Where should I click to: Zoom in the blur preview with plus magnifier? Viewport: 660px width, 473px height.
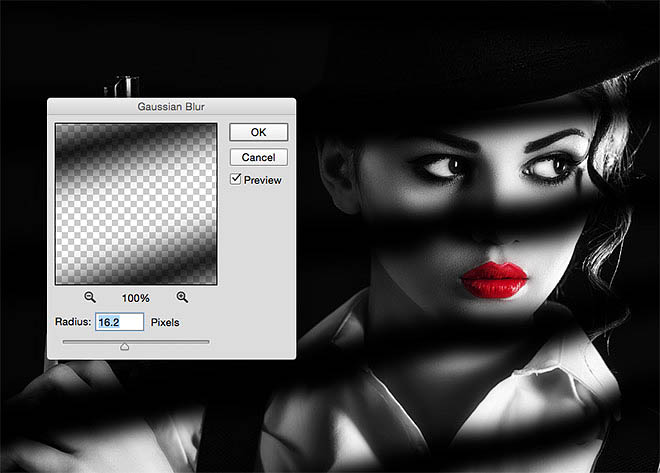[182, 297]
